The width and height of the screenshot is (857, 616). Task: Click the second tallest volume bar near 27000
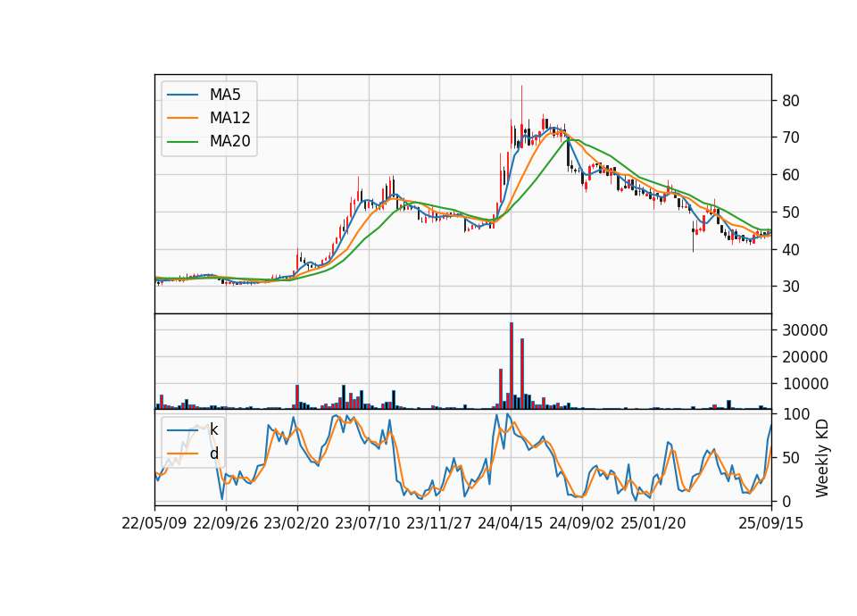[522, 374]
